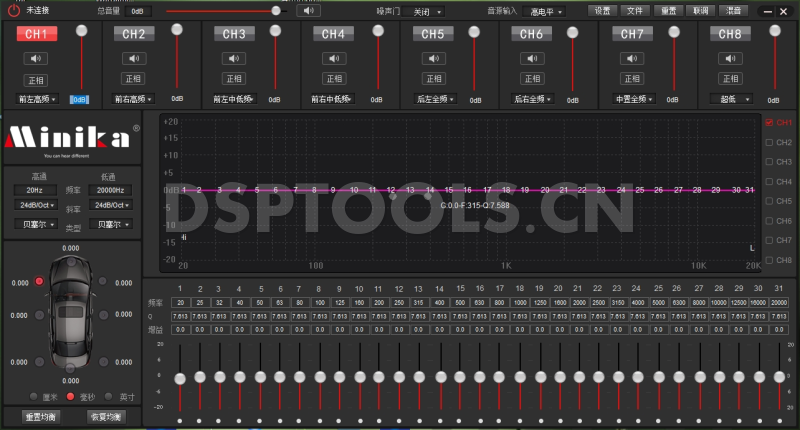Mute CH8 using its speaker icon
The height and width of the screenshot is (430, 800).
[x=730, y=59]
